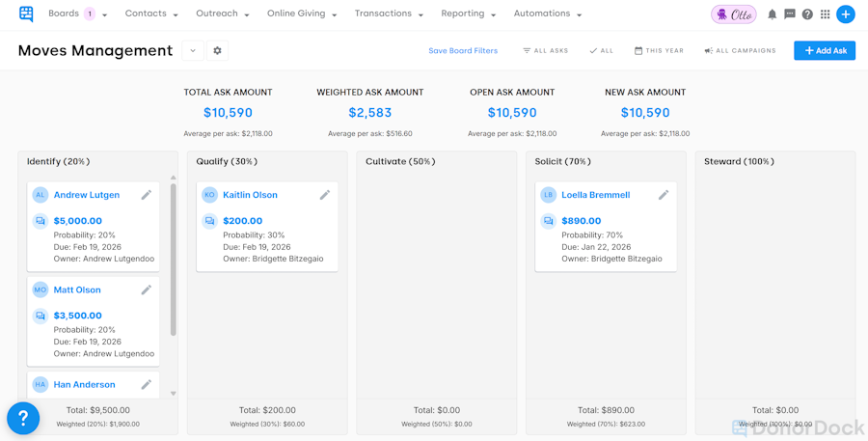The image size is (868, 441).
Task: Click the comment icon beside $890.00
Action: click(x=548, y=221)
